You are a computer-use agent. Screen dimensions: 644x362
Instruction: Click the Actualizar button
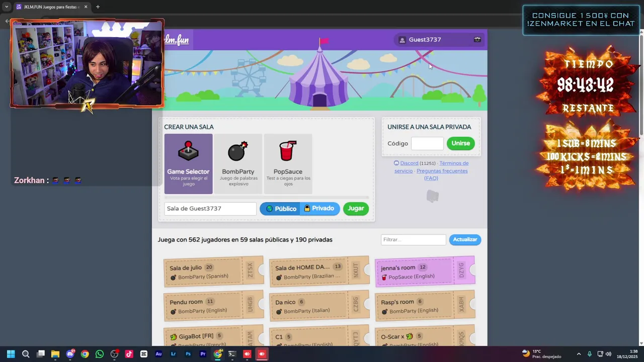click(x=465, y=239)
